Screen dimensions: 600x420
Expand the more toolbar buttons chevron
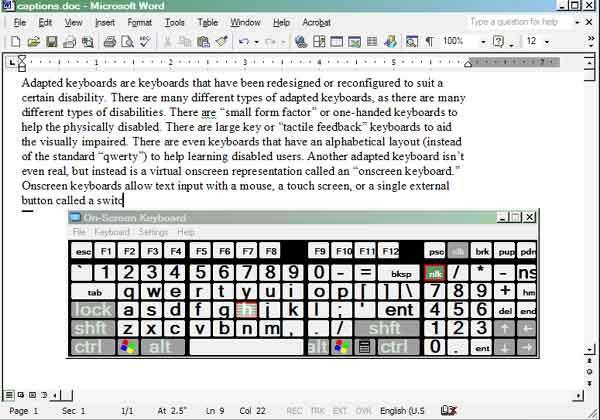tap(591, 41)
